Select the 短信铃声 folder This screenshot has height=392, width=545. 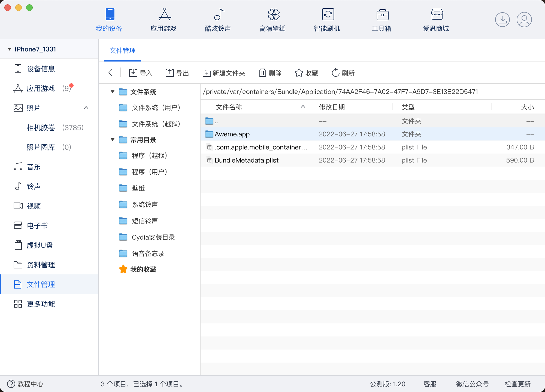click(x=138, y=221)
